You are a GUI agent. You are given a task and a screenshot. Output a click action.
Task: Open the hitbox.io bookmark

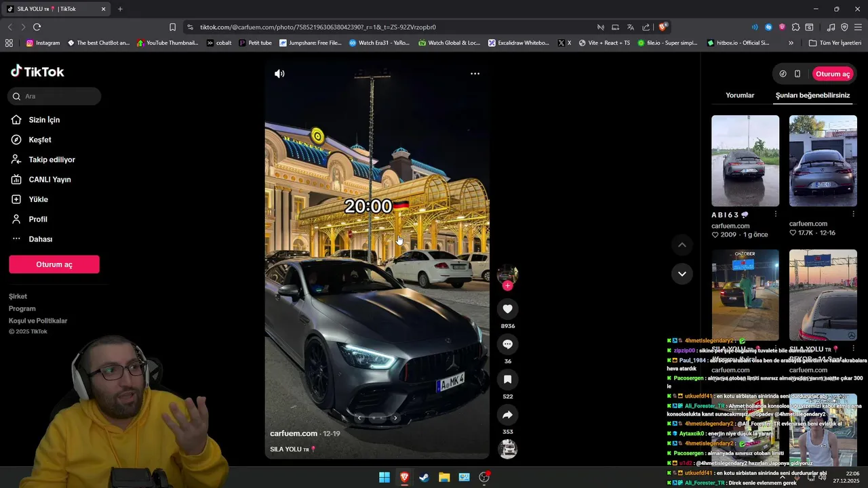point(738,43)
